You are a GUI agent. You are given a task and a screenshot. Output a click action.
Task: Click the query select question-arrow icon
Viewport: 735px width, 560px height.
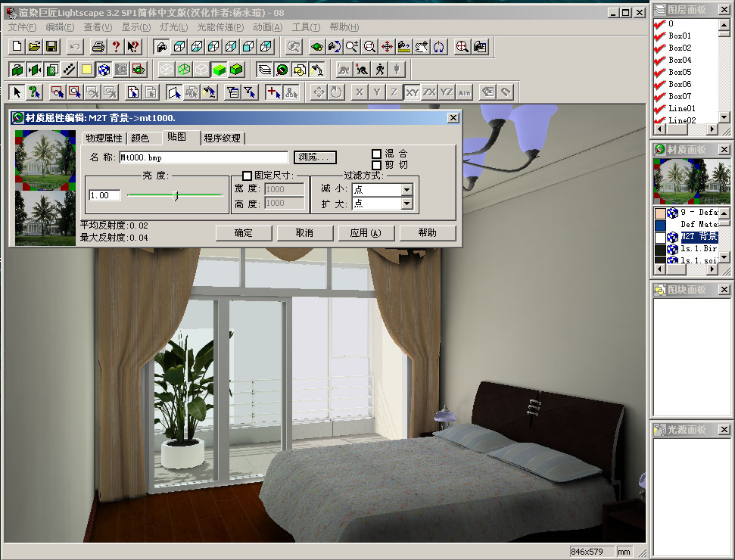pos(34,92)
